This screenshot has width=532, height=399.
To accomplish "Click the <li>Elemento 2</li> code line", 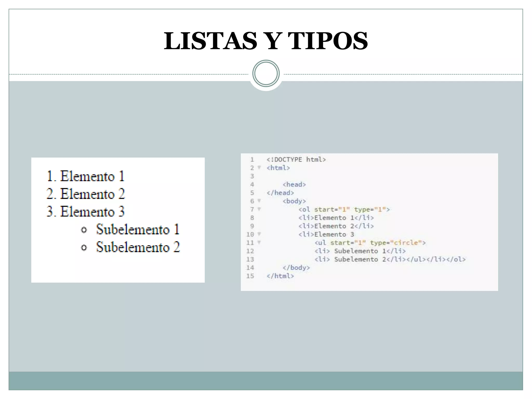I will tap(336, 226).
